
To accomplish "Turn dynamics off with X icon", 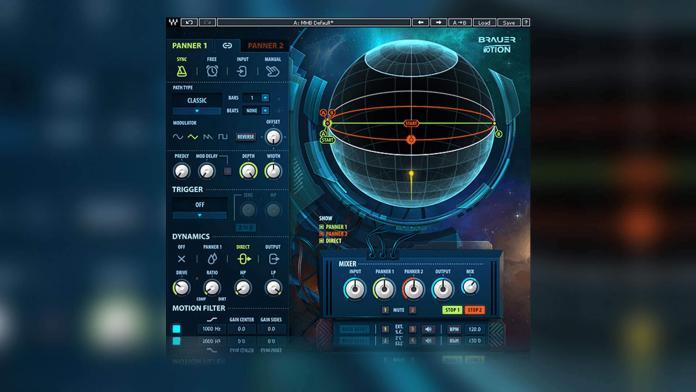I will click(182, 259).
